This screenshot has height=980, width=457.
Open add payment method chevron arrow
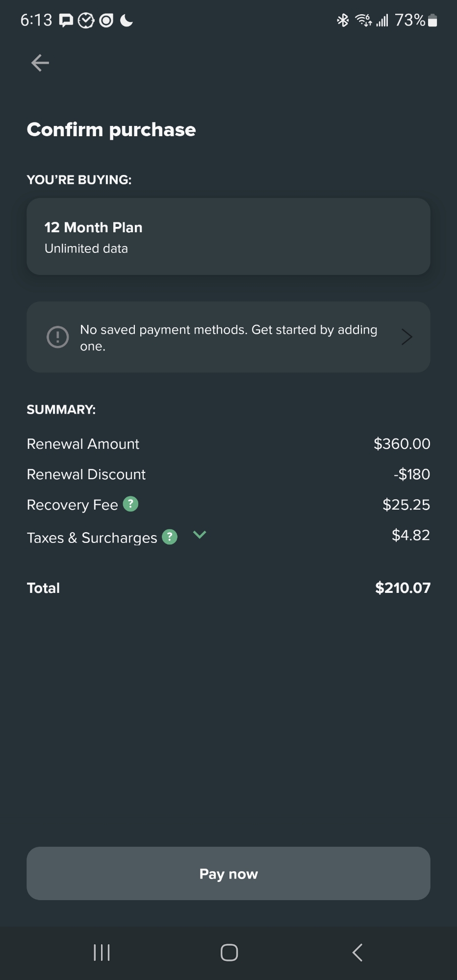pos(406,337)
